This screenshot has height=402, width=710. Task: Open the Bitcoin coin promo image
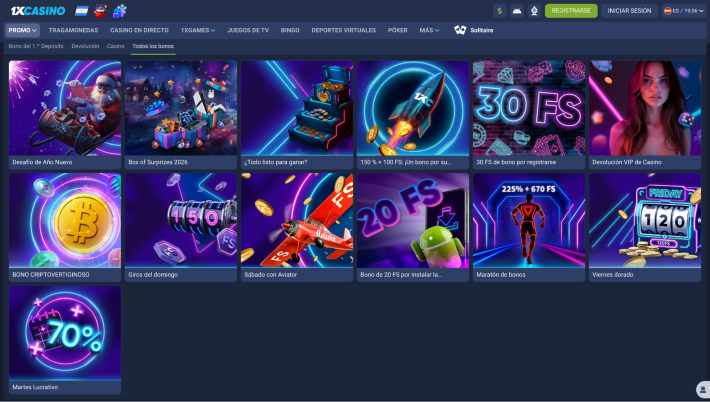[65, 220]
